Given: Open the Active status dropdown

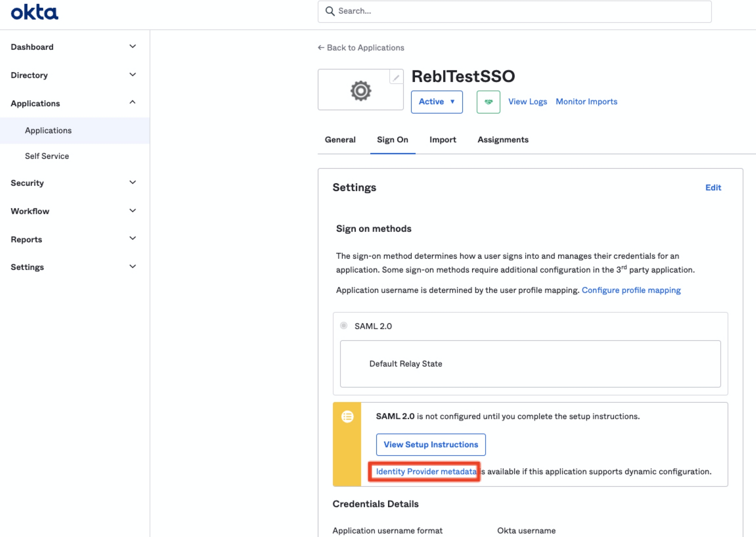Looking at the screenshot, I should coord(437,102).
